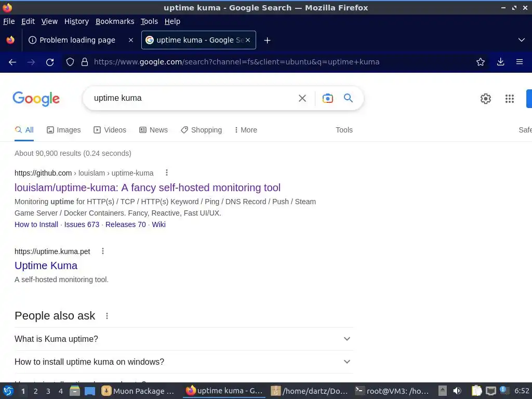Click the padlock site security icon
This screenshot has height=399, width=532.
(85, 62)
